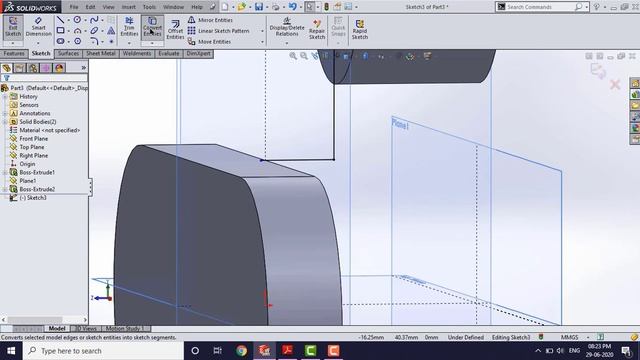Expand the Solid Bodies(2) node
Screen dimensions: 640x360
point(5,122)
